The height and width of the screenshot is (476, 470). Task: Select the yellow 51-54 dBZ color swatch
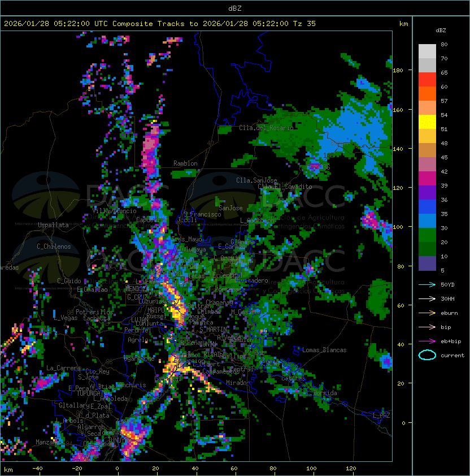427,122
